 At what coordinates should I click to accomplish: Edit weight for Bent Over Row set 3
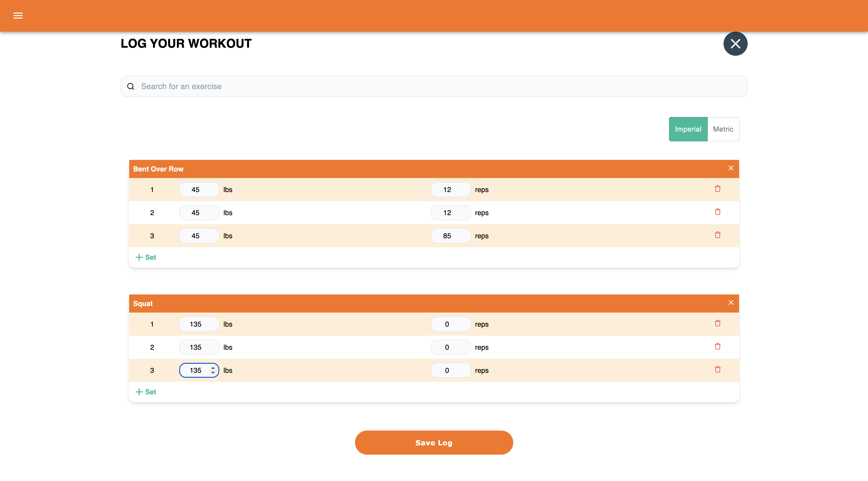pyautogui.click(x=199, y=236)
